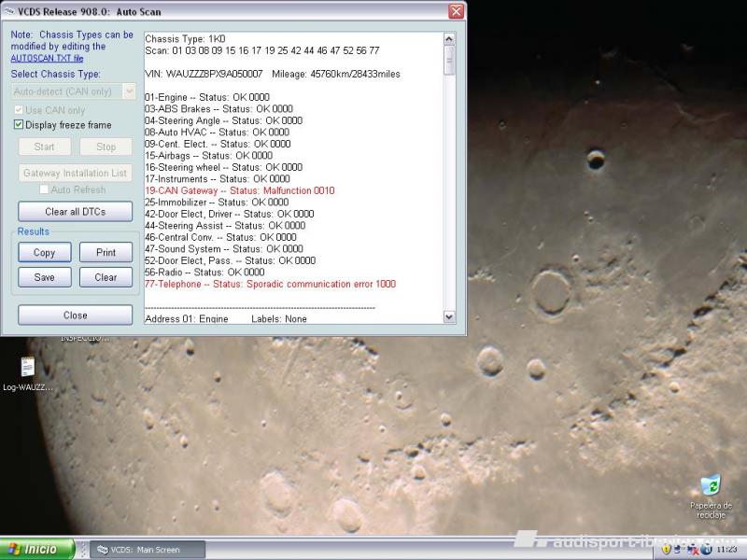Click the Close button at the panel bottom
This screenshot has height=560, width=747.
[x=76, y=315]
